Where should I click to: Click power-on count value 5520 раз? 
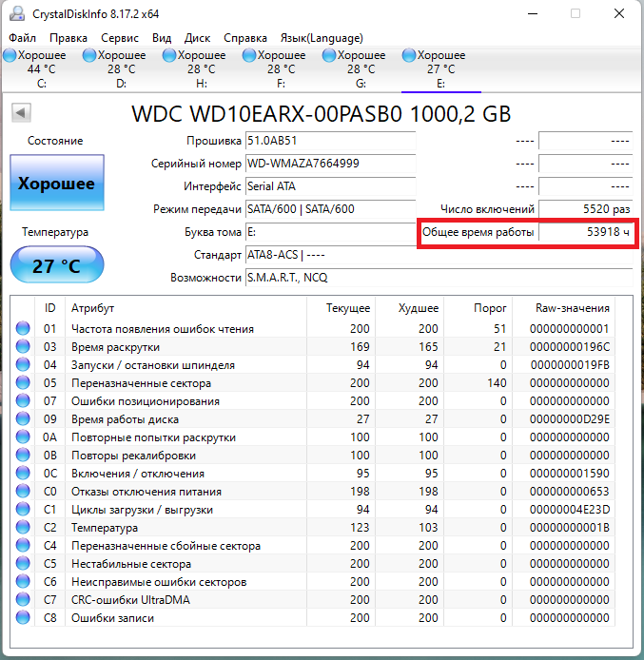click(585, 209)
